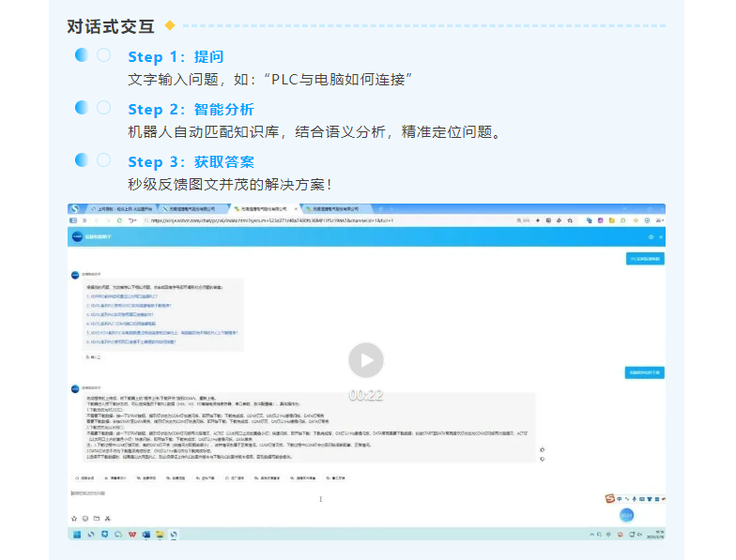Open WPS from the taskbar

click(x=132, y=534)
